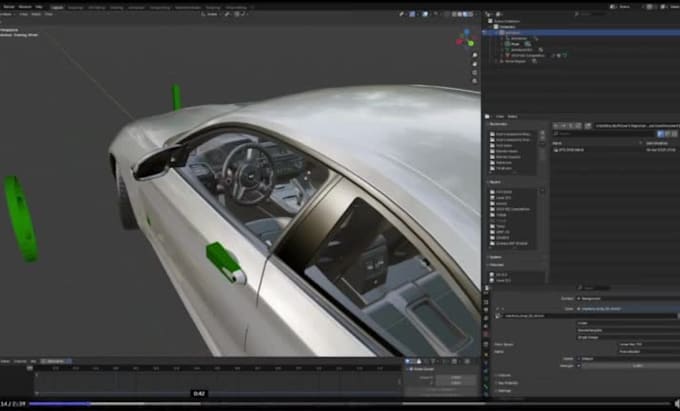Open the Scene properties tab icon

point(486,326)
